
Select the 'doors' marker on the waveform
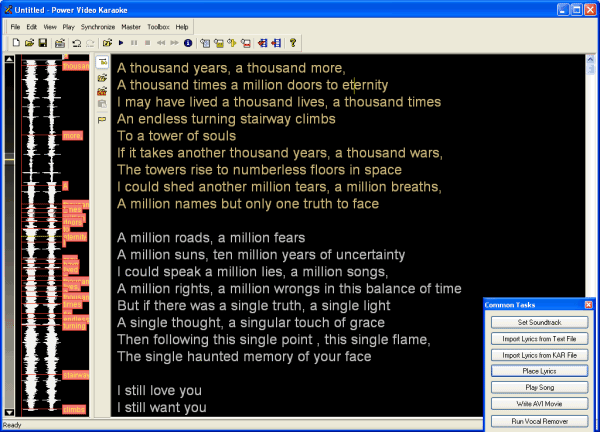[72, 222]
